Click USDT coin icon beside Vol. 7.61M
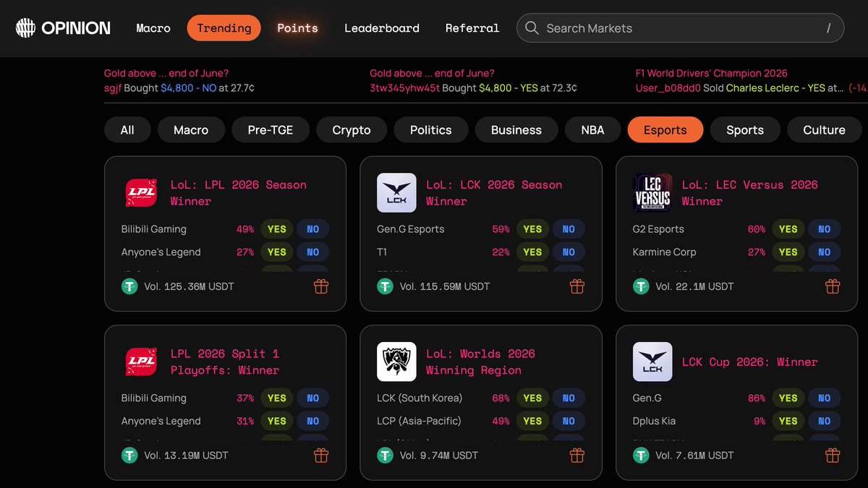This screenshot has height=488, width=868. pyautogui.click(x=641, y=455)
